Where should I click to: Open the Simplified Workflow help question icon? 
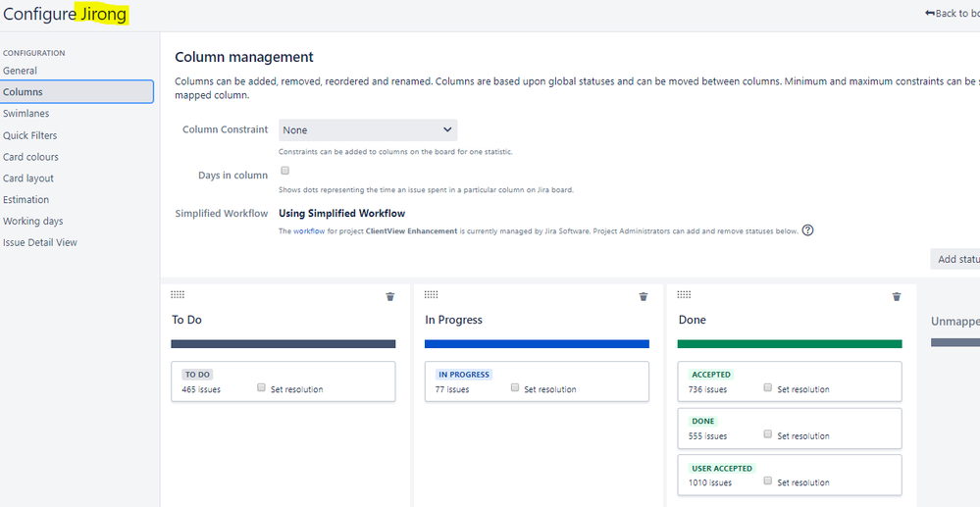click(x=807, y=230)
